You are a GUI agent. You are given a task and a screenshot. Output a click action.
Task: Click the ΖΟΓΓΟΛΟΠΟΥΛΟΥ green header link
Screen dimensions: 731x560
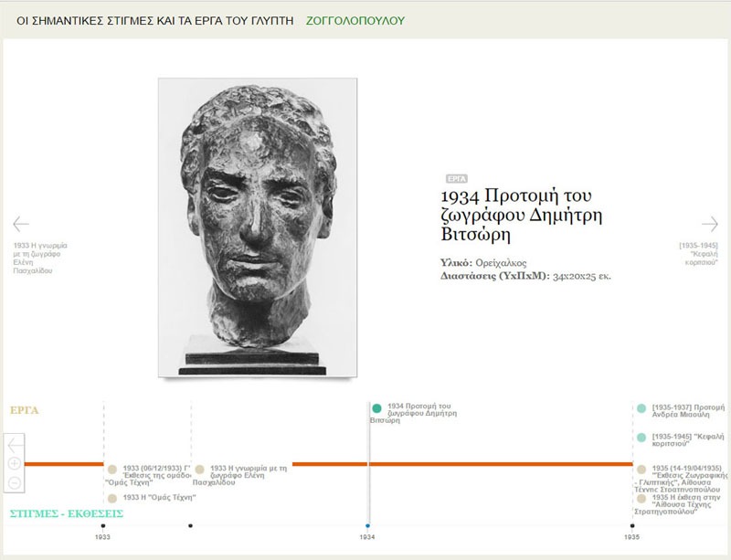tap(355, 20)
